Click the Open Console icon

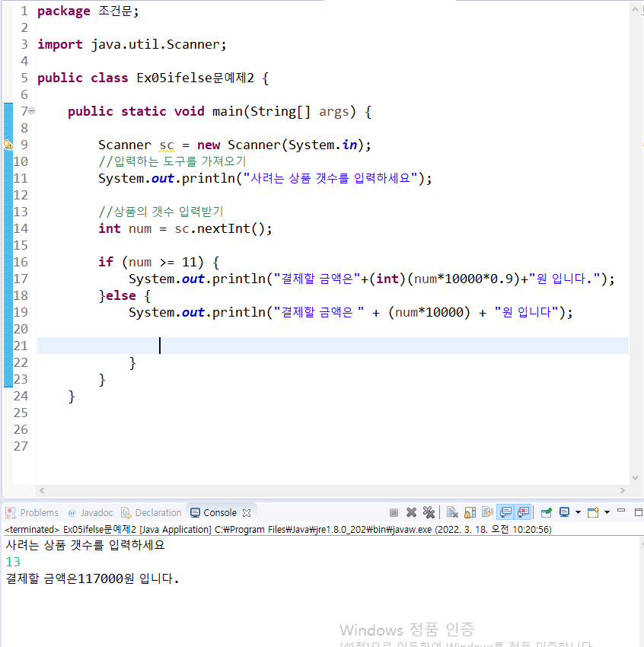point(593,512)
